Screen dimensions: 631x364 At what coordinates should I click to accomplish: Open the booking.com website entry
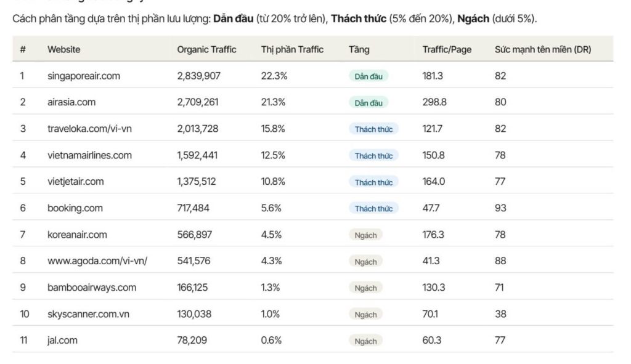click(x=75, y=208)
